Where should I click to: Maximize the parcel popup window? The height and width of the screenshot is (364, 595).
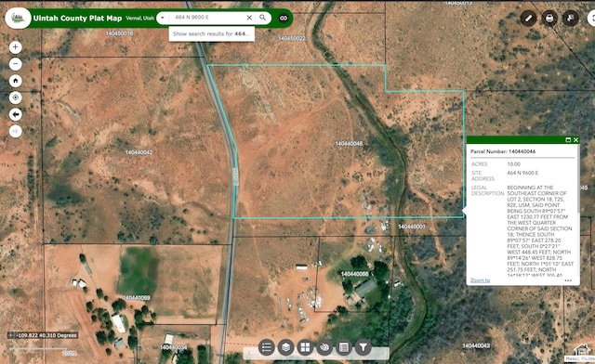tap(568, 140)
